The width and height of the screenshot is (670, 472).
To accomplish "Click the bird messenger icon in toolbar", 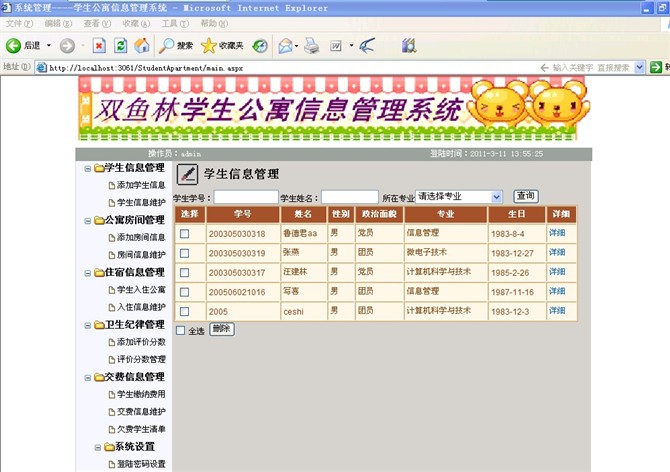I will (x=367, y=45).
